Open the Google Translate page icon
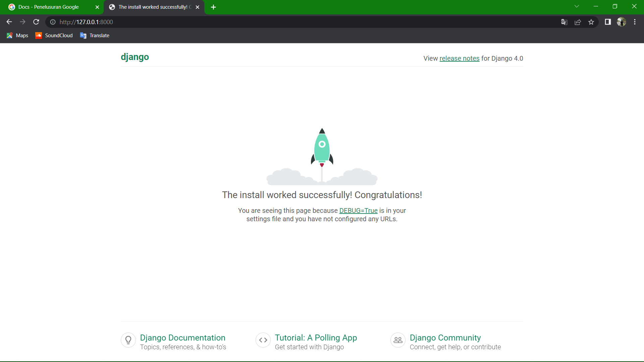Screen dimensions: 644x362 (x=564, y=22)
